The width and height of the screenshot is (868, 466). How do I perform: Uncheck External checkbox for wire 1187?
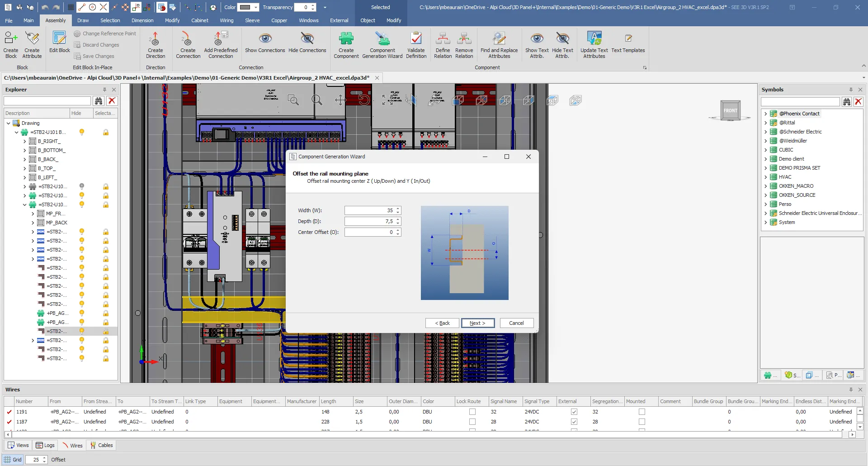[574, 422]
